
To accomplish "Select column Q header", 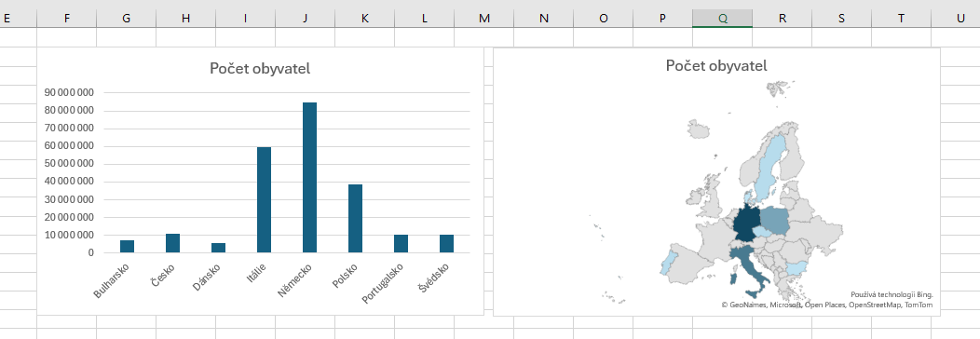I will [x=722, y=18].
